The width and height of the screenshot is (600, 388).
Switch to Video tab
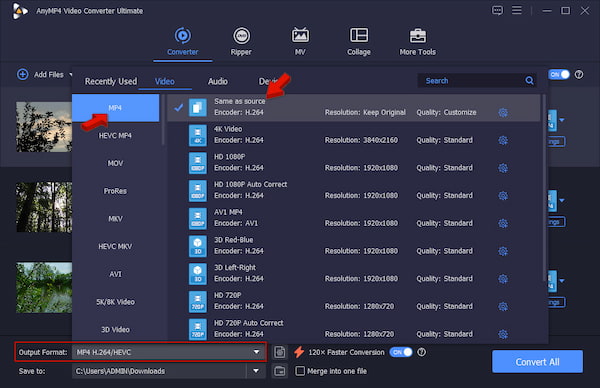click(165, 81)
